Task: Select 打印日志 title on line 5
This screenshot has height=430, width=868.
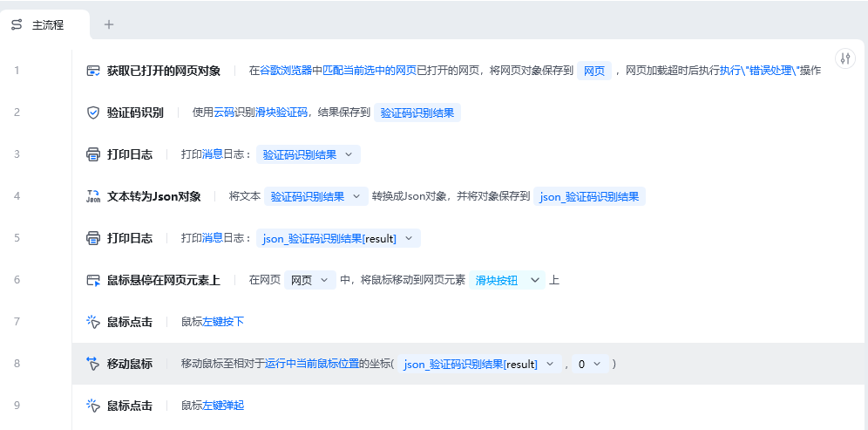Action: coord(130,238)
